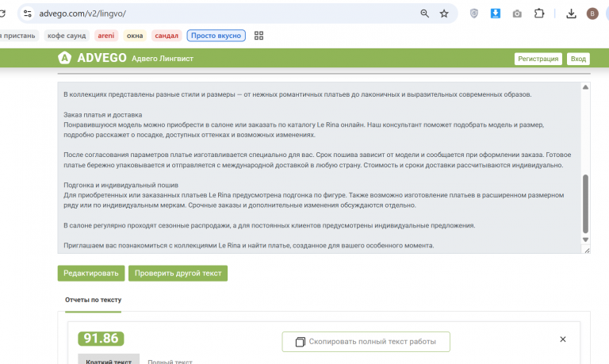The height and width of the screenshot is (364, 609).
Task: Open site information icon in address bar
Action: [x=28, y=13]
